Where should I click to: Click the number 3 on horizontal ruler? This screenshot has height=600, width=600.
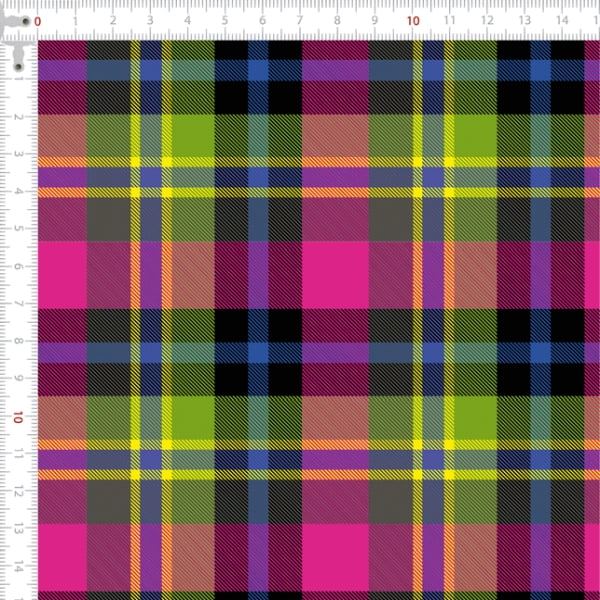tap(150, 21)
